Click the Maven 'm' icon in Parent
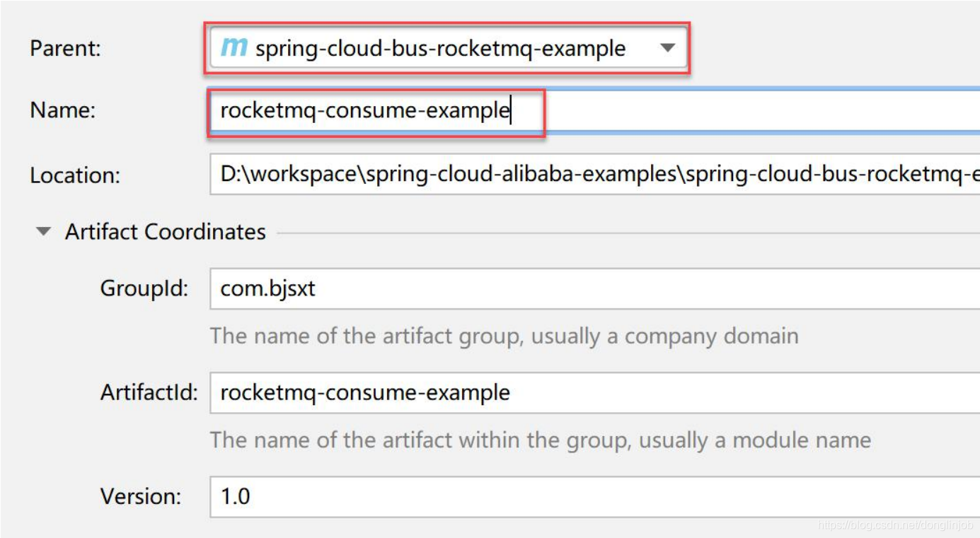Viewport: 980px width, 538px height. point(234,48)
